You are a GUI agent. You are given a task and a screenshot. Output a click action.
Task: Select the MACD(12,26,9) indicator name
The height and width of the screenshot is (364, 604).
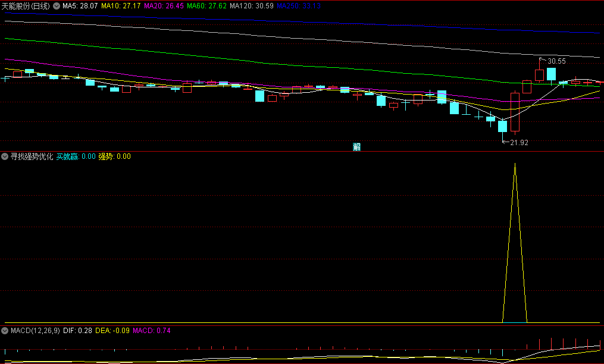tap(35, 331)
